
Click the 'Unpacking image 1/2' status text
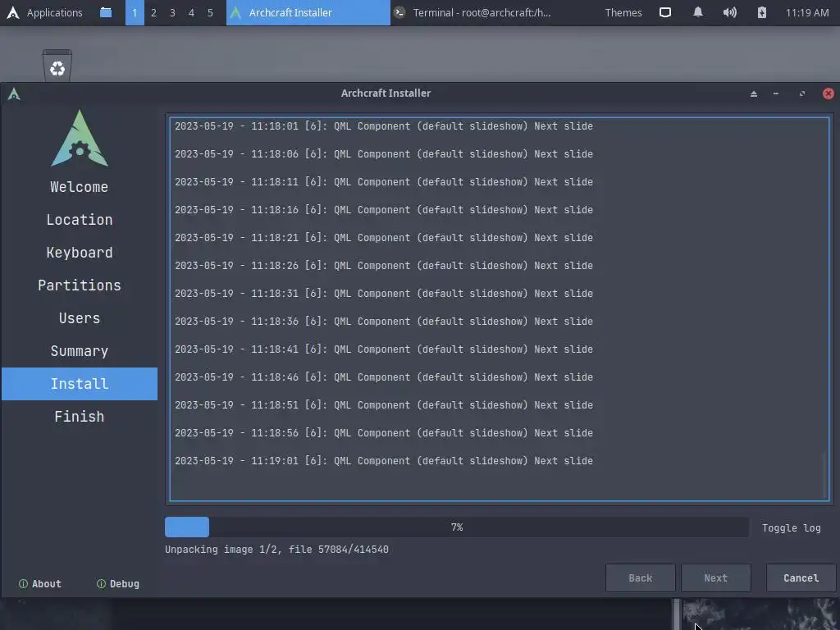(276, 549)
